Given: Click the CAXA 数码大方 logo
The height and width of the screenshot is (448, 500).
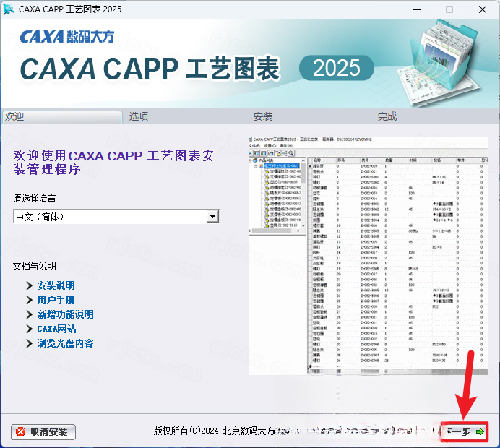Looking at the screenshot, I should click(x=67, y=37).
